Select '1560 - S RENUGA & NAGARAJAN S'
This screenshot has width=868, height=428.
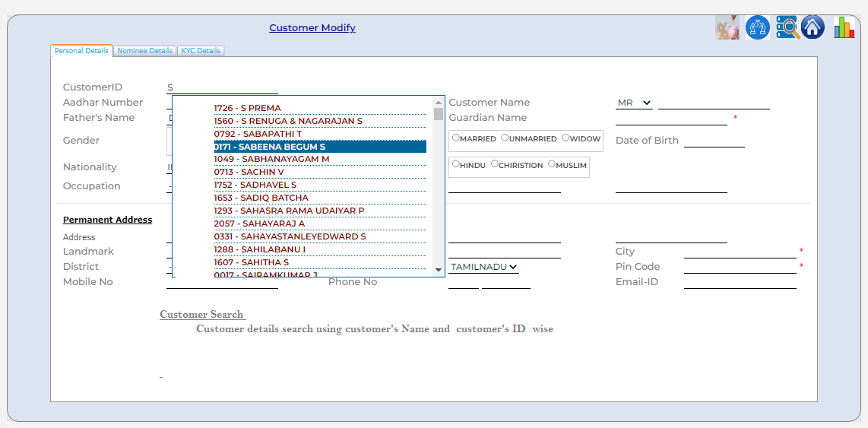click(x=320, y=121)
